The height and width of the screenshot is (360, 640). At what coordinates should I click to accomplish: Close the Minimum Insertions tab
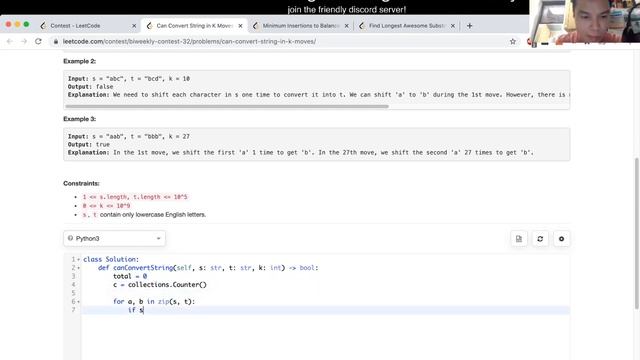(x=347, y=26)
